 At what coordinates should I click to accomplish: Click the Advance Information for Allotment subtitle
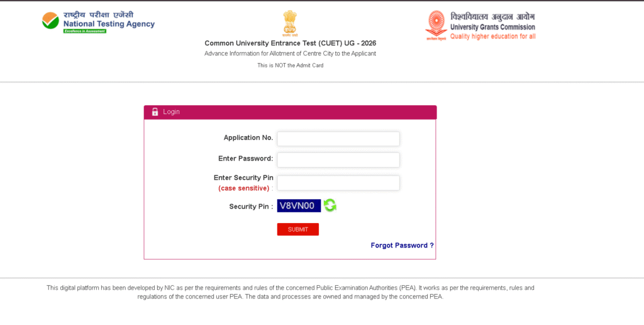click(x=290, y=54)
